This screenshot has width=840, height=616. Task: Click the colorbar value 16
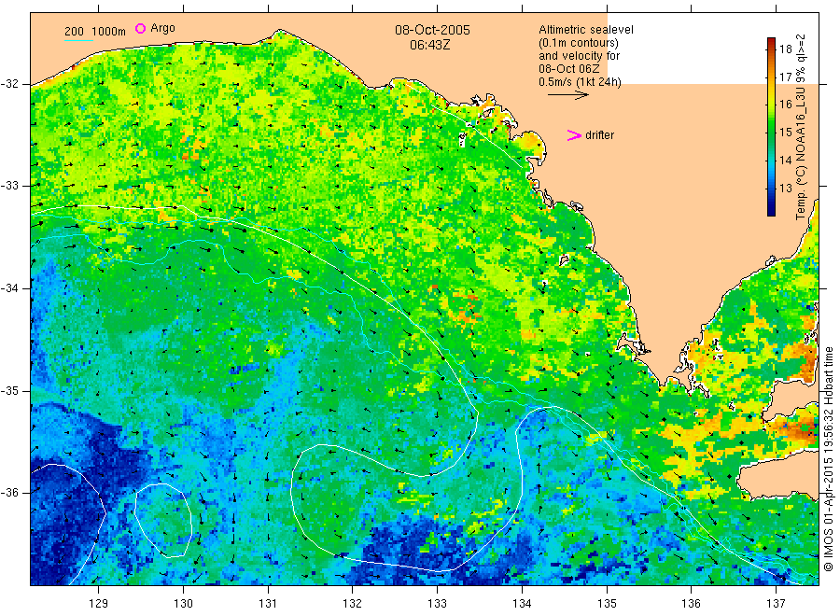785,105
